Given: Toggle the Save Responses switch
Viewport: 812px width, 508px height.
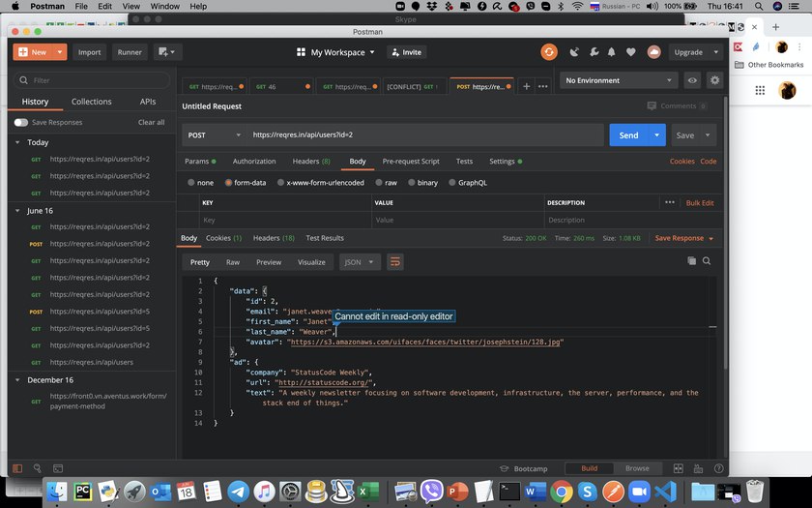Looking at the screenshot, I should tap(21, 122).
